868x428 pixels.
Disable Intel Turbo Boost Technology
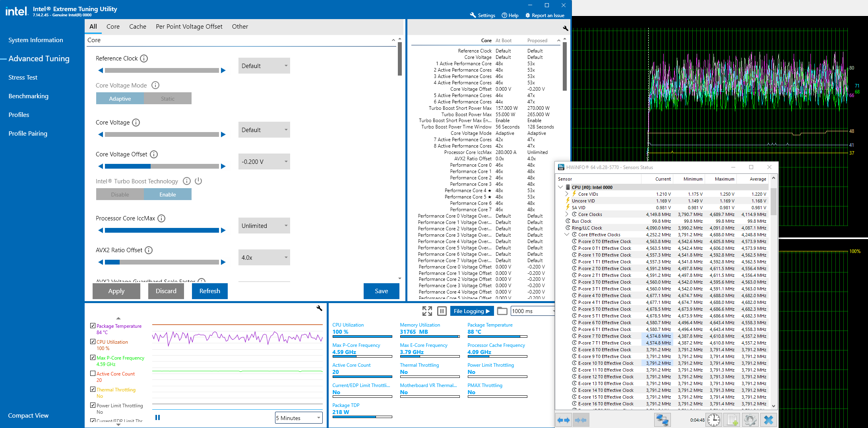(x=120, y=195)
